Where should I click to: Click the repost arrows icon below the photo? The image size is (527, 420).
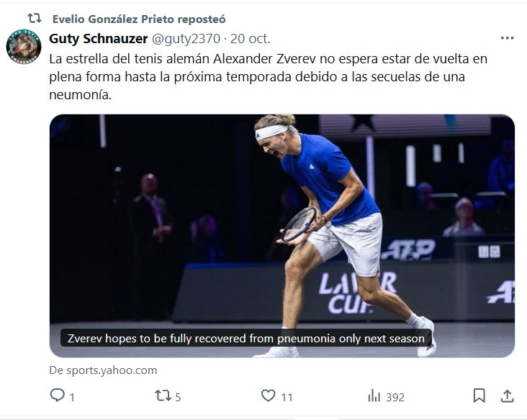click(163, 396)
